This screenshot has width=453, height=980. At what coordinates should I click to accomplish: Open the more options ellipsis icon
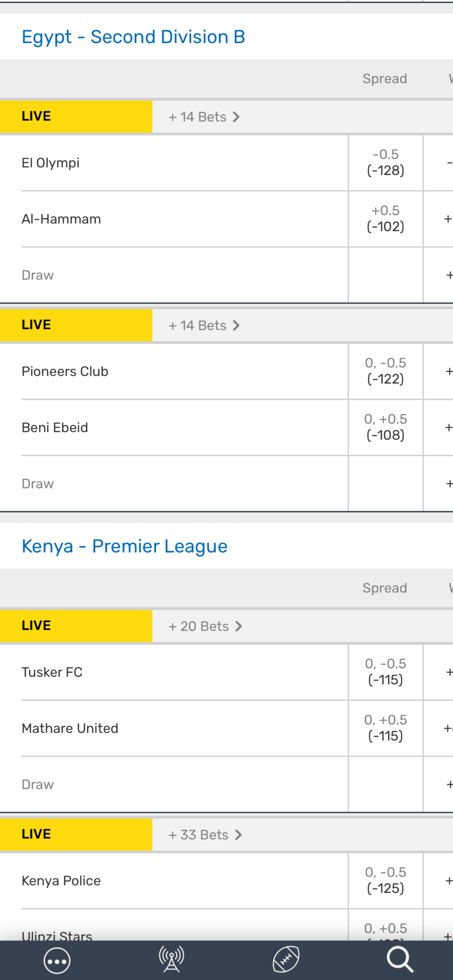coord(57,961)
